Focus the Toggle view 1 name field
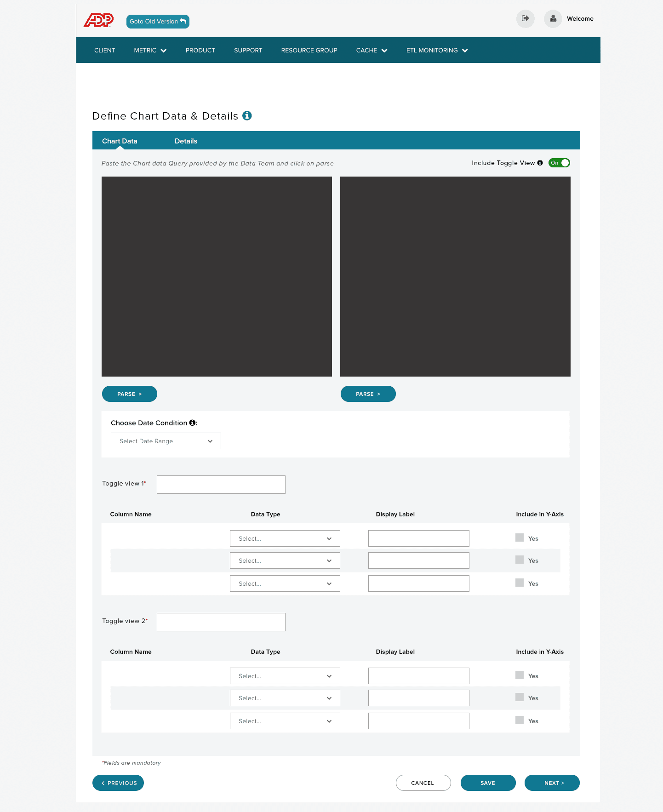663x812 pixels. point(221,485)
